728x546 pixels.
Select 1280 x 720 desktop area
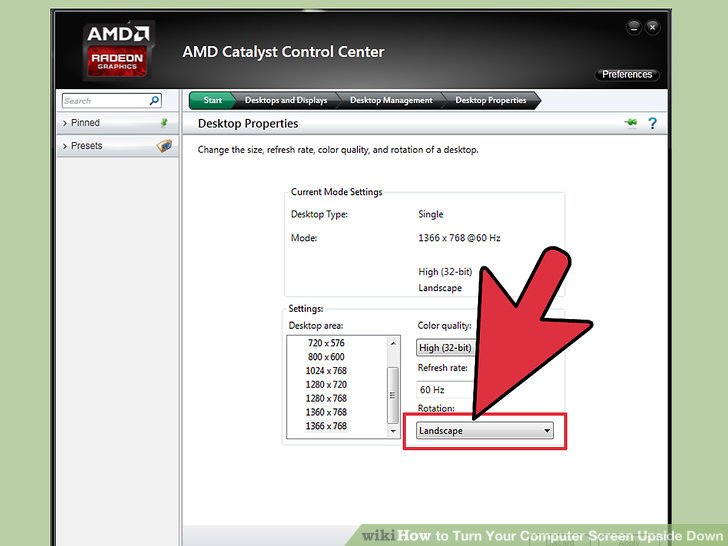tap(326, 384)
